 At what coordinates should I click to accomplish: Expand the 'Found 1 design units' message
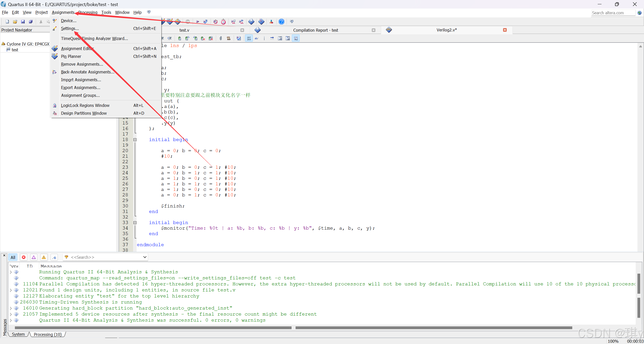(x=11, y=290)
